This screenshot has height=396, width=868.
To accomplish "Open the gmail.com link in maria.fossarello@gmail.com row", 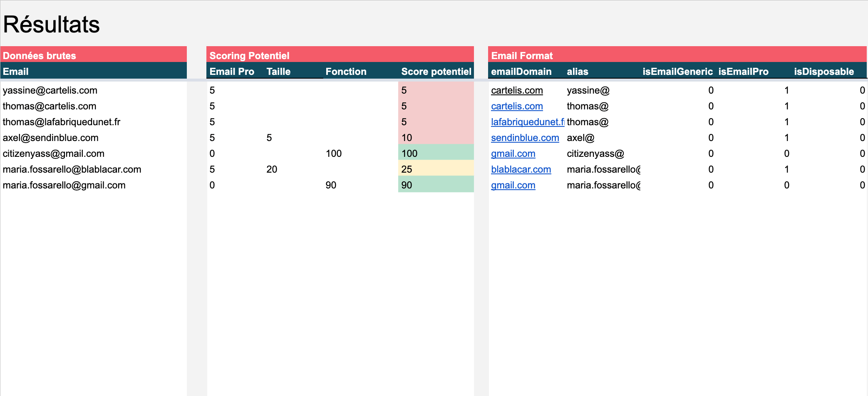I will (513, 185).
